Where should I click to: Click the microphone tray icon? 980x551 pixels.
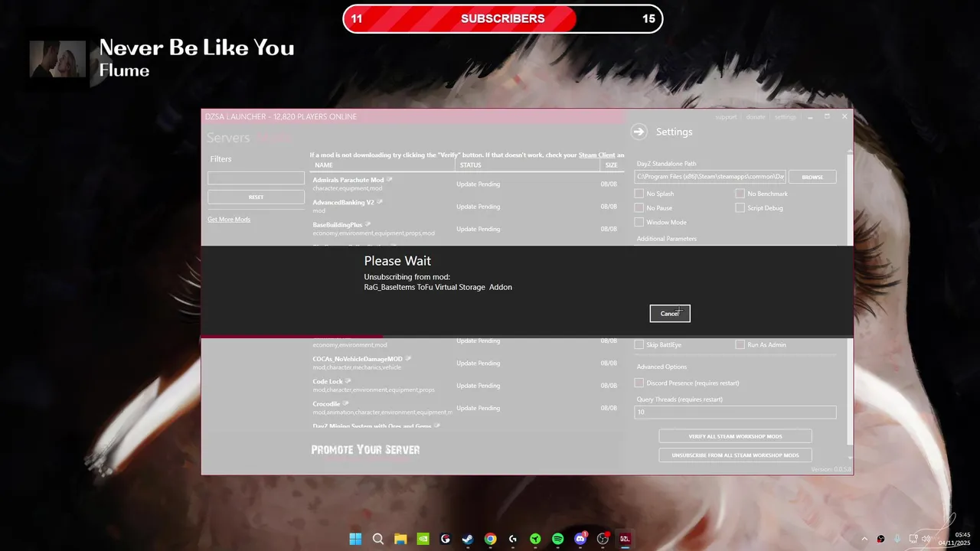pos(897,539)
